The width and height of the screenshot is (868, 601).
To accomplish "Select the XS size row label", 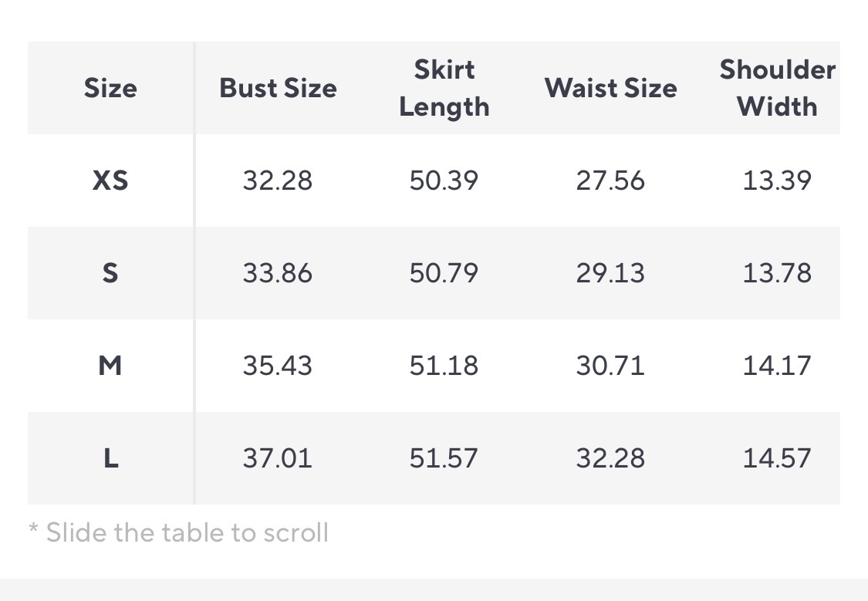I will coord(110,181).
